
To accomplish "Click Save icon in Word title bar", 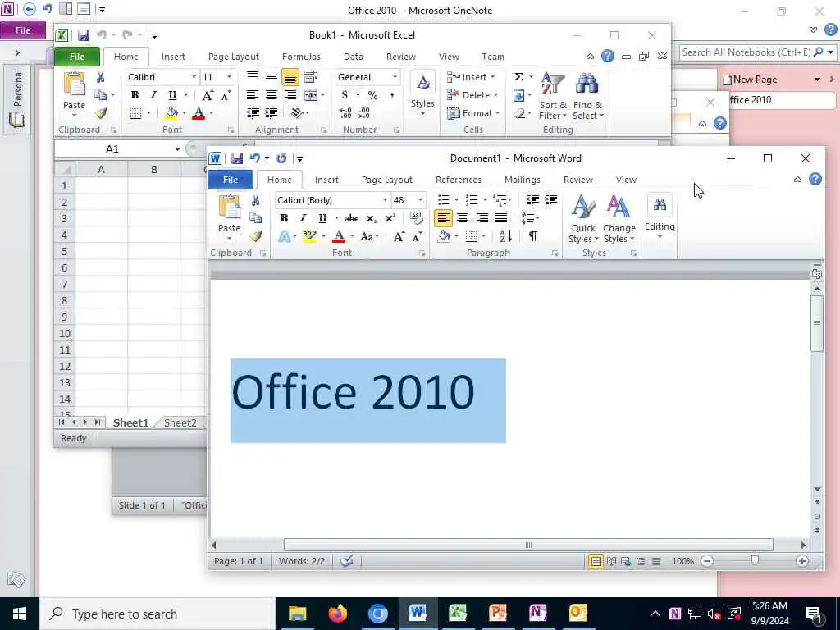I will pyautogui.click(x=237, y=158).
